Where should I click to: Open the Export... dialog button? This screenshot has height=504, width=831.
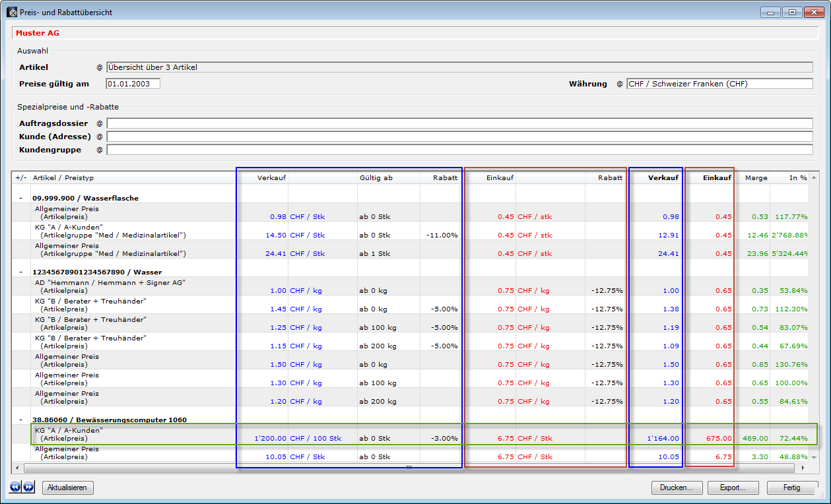[733, 488]
